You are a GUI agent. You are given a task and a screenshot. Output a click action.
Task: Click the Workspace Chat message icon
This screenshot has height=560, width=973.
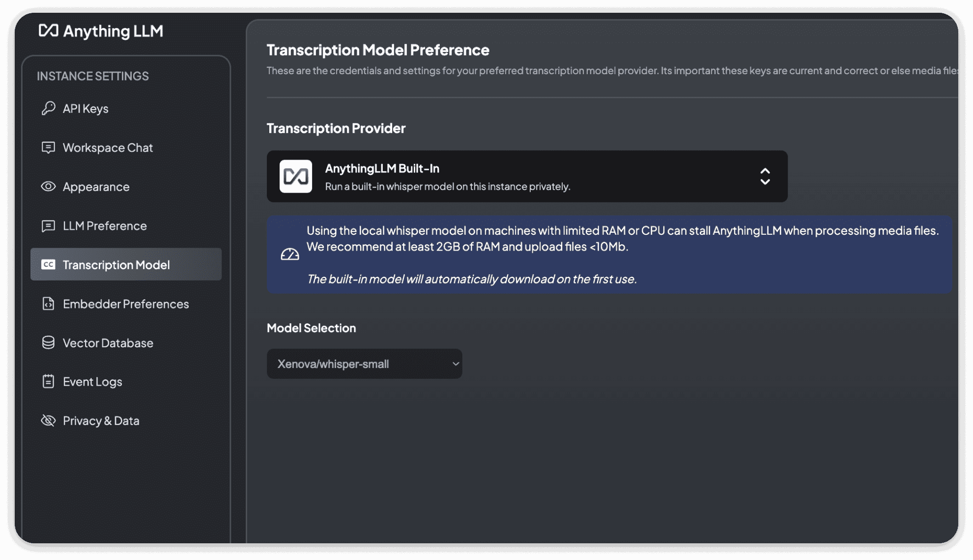(x=48, y=147)
